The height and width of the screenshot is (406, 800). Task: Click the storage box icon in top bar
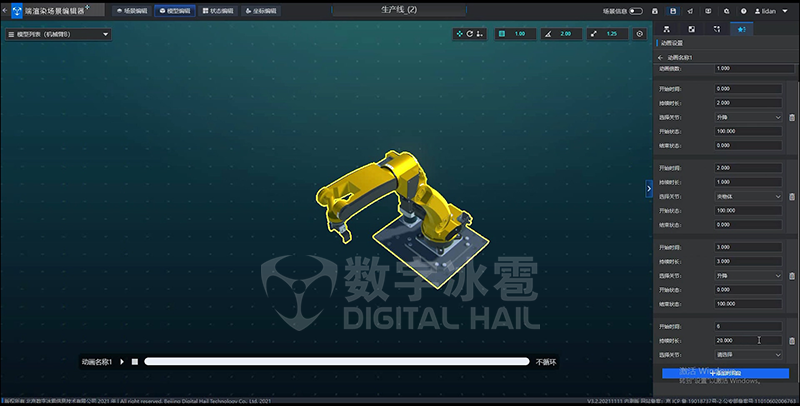[655, 11]
